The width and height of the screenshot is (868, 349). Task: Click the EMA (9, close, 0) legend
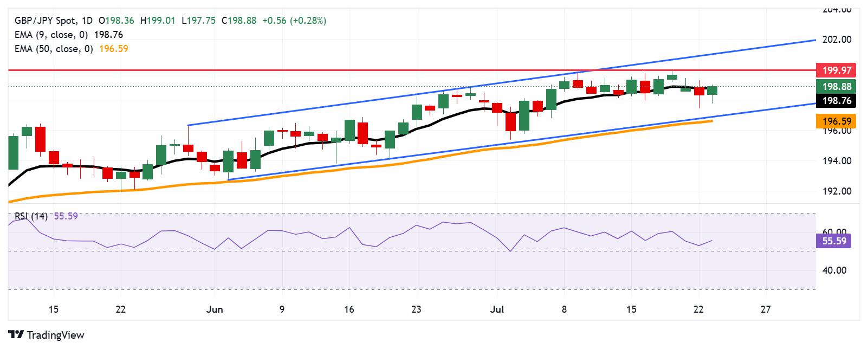51,35
